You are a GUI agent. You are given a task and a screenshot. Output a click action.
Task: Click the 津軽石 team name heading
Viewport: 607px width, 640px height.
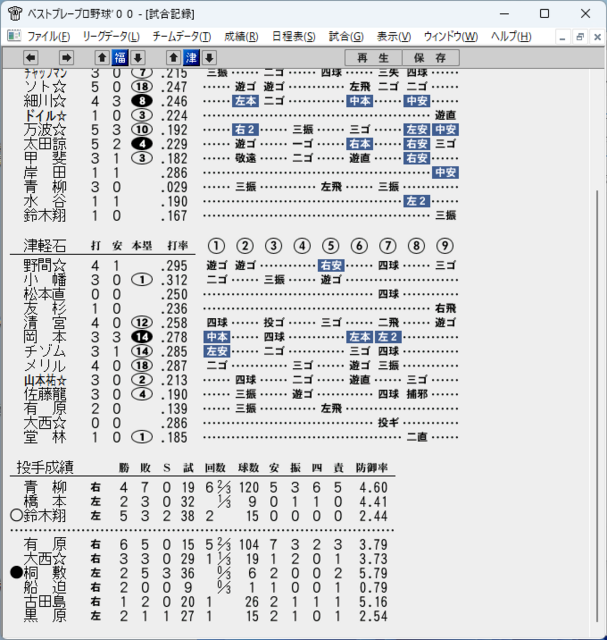click(44, 246)
